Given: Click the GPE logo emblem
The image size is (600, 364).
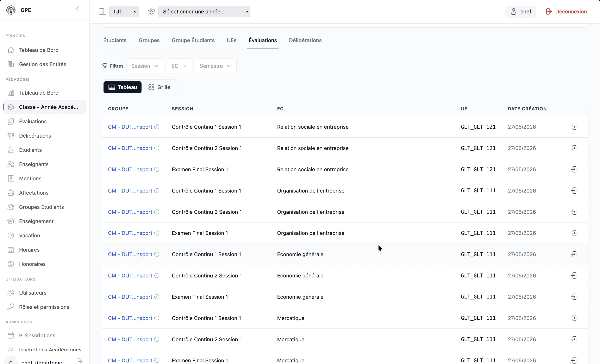Looking at the screenshot, I should (x=11, y=10).
